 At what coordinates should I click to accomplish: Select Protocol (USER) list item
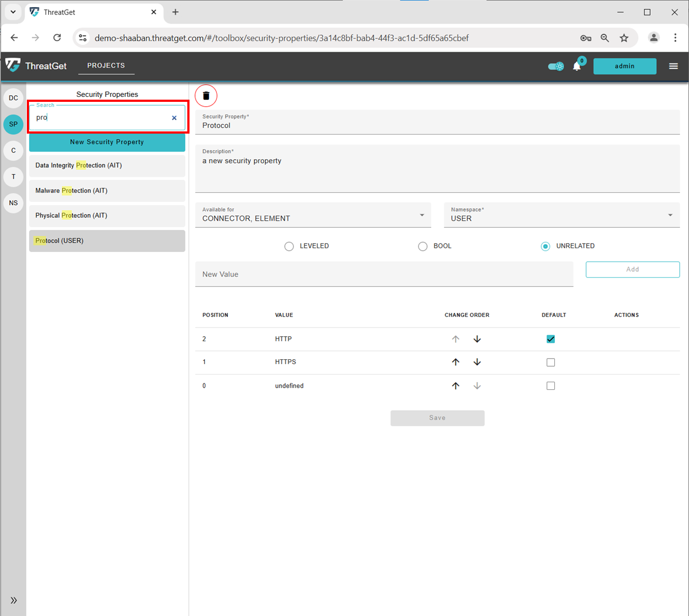pyautogui.click(x=107, y=241)
